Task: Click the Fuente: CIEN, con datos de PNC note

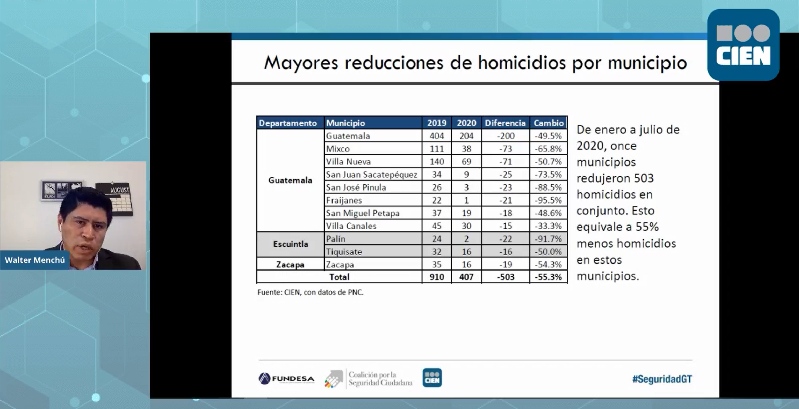Action: click(310, 292)
